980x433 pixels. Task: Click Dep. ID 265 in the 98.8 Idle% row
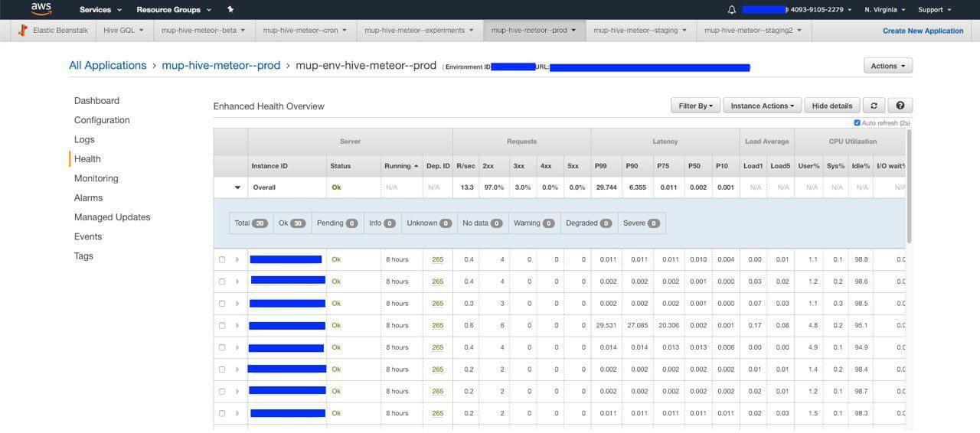point(437,259)
